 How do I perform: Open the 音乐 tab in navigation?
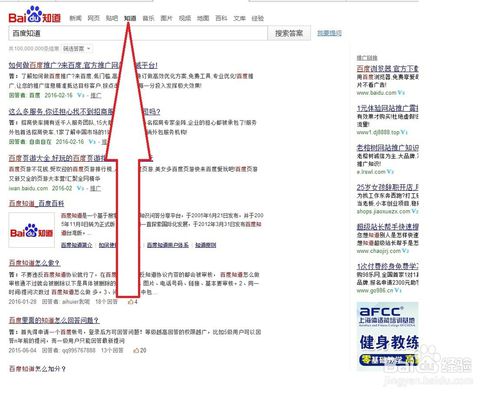(148, 18)
